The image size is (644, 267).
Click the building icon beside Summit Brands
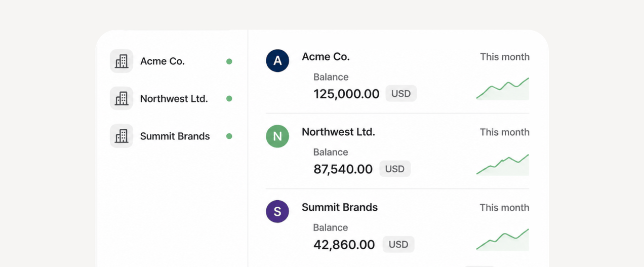click(122, 136)
